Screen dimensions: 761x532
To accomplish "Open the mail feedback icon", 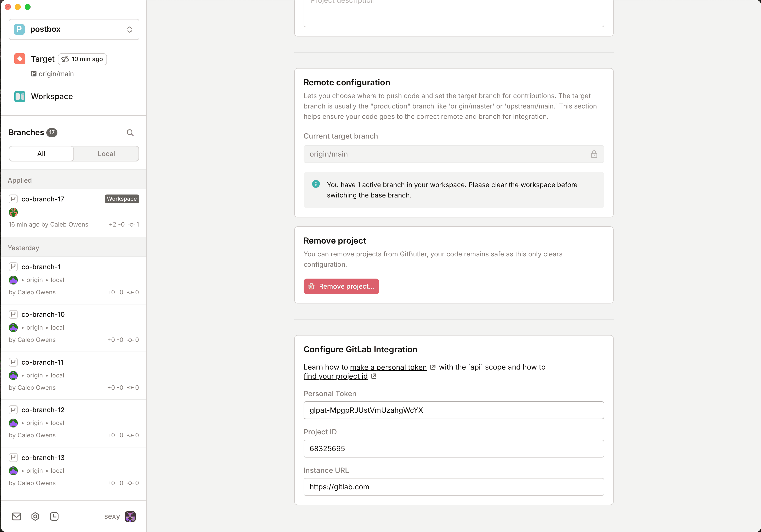I will coord(17,516).
